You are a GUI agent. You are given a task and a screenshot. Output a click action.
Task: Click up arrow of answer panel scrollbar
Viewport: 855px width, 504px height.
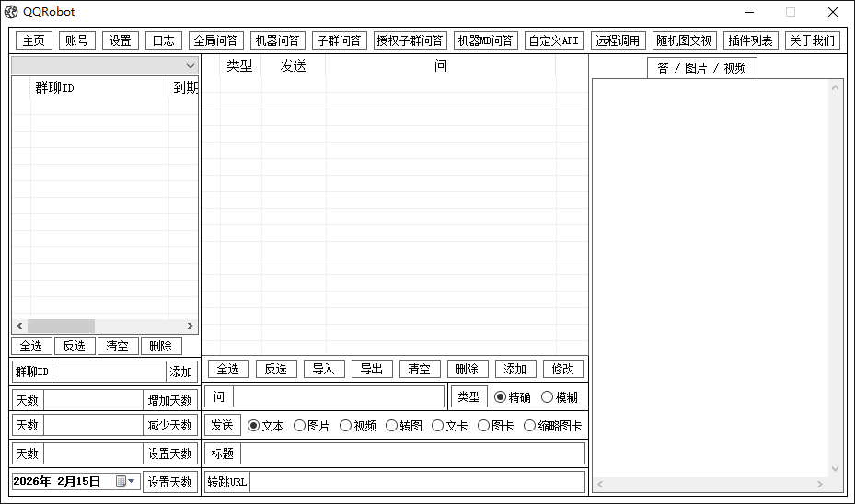pos(836,87)
